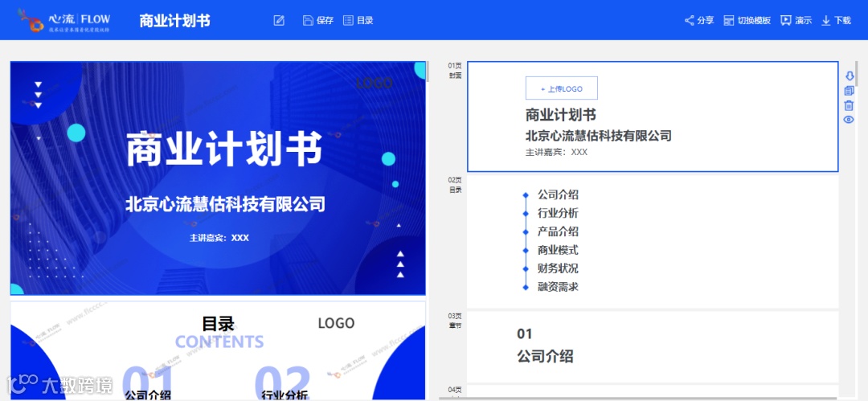The image size is (868, 401).
Task: Share the presentation via 分享
Action: tap(699, 21)
